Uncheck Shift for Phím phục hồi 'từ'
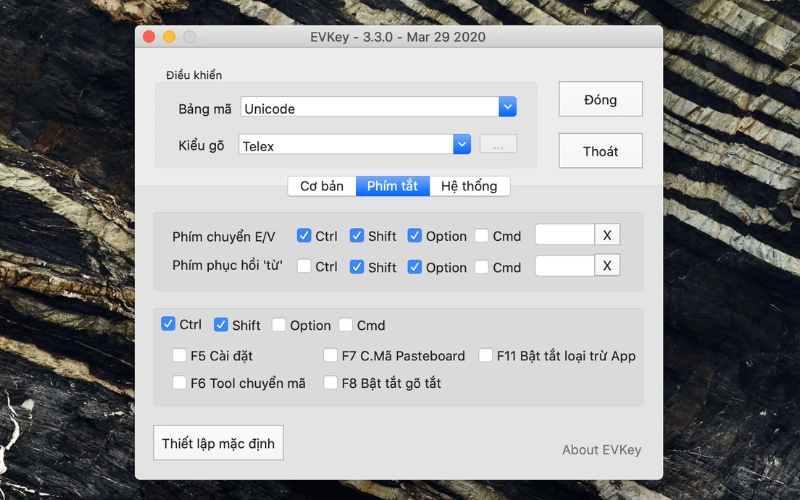Viewport: 800px width, 500px height. click(x=357, y=266)
